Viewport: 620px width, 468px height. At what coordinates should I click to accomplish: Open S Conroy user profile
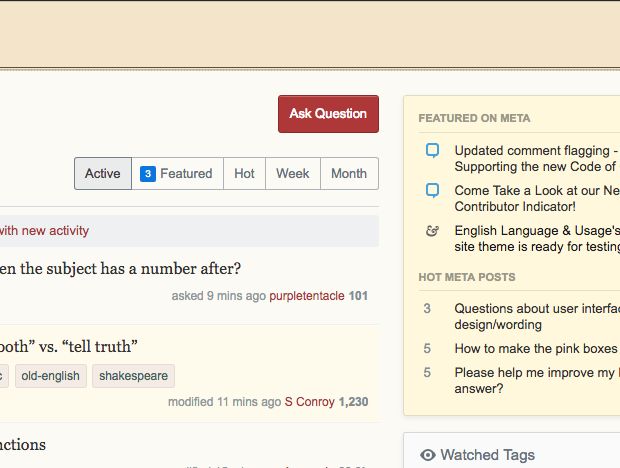310,402
